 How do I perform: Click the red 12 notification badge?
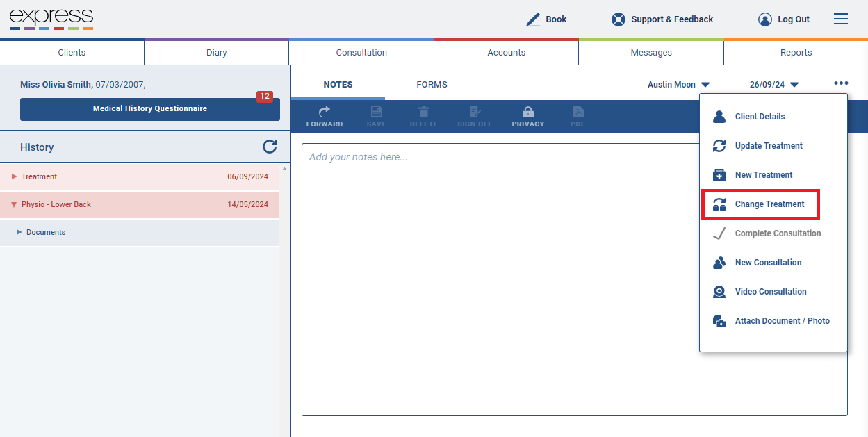pyautogui.click(x=264, y=97)
